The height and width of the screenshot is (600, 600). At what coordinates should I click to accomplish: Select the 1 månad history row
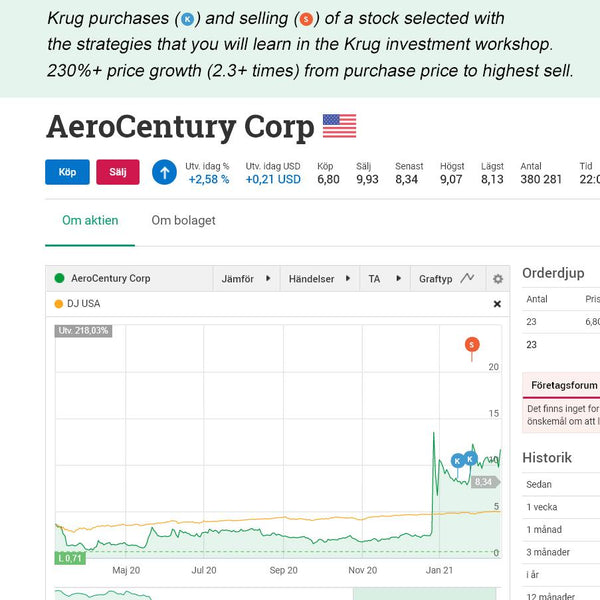561,530
